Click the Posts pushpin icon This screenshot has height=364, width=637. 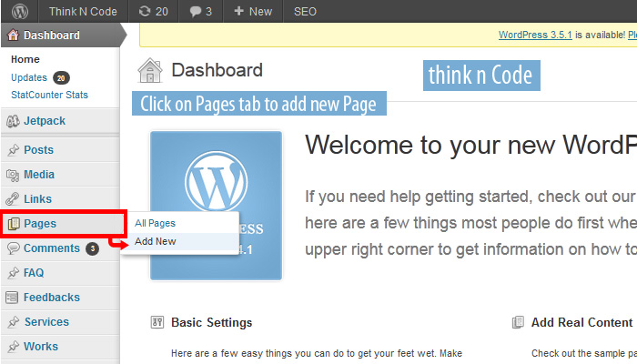click(x=13, y=150)
